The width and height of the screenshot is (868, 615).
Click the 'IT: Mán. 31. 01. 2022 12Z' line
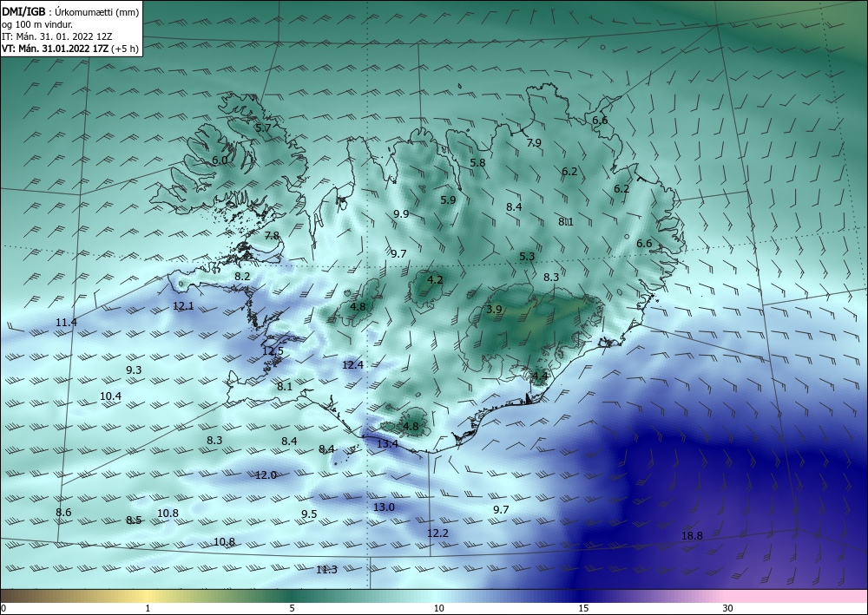pos(57,36)
